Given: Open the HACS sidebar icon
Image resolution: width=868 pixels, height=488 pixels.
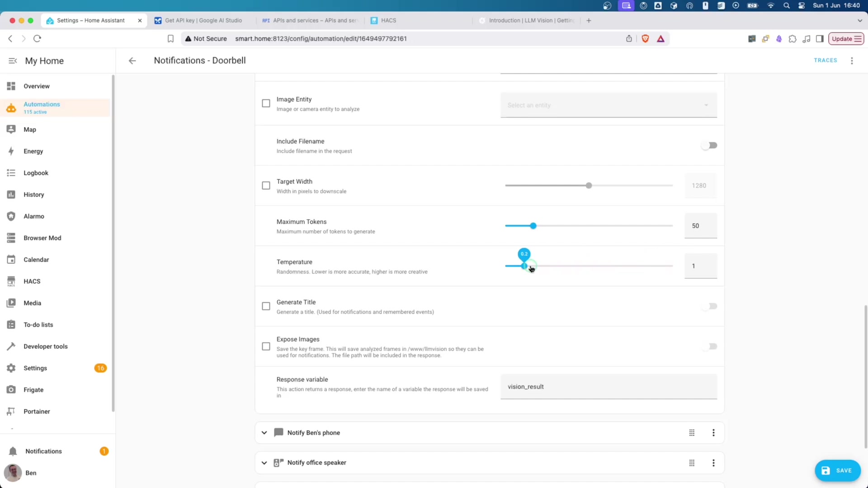Looking at the screenshot, I should (11, 282).
